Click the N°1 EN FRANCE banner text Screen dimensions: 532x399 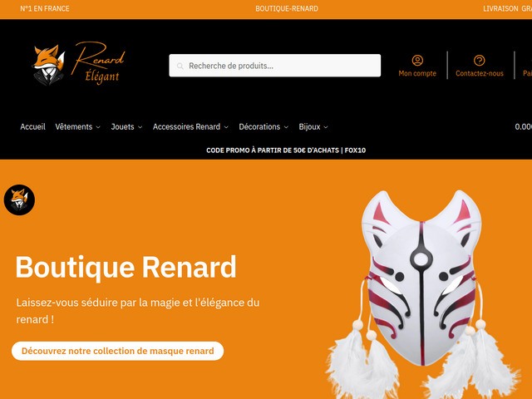(x=45, y=9)
